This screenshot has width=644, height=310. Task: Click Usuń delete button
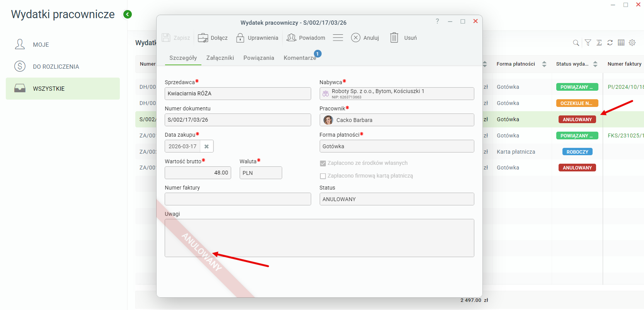point(404,38)
